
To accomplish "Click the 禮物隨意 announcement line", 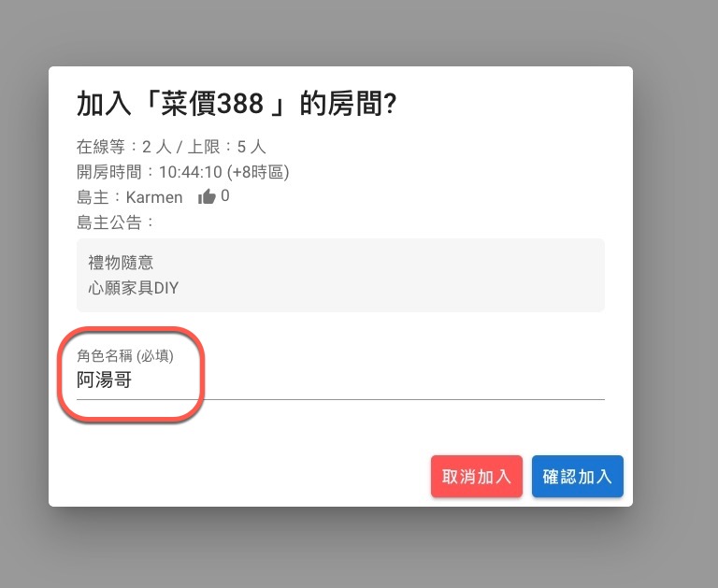I will pos(121,263).
